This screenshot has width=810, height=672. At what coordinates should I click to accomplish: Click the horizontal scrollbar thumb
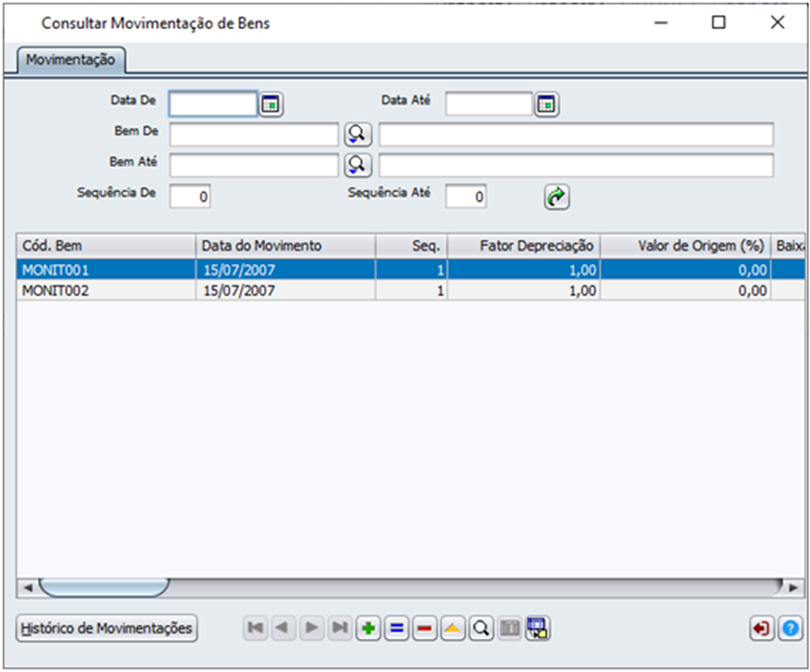(104, 588)
